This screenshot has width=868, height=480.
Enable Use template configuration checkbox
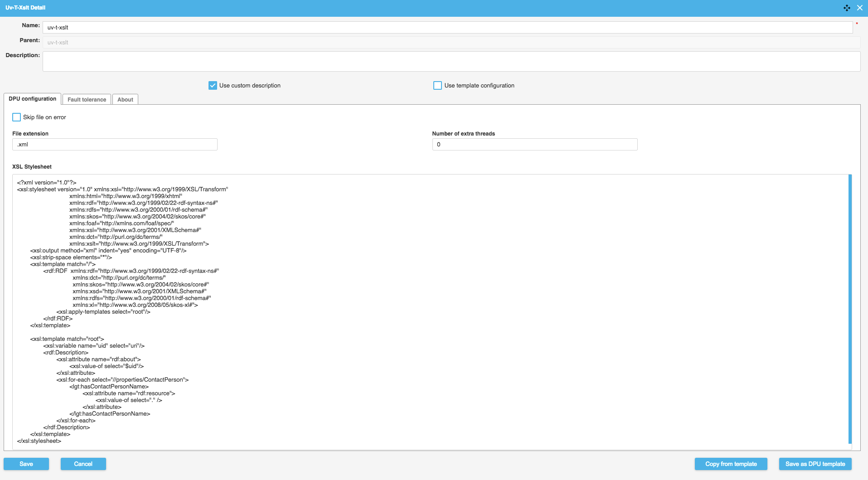(x=437, y=86)
